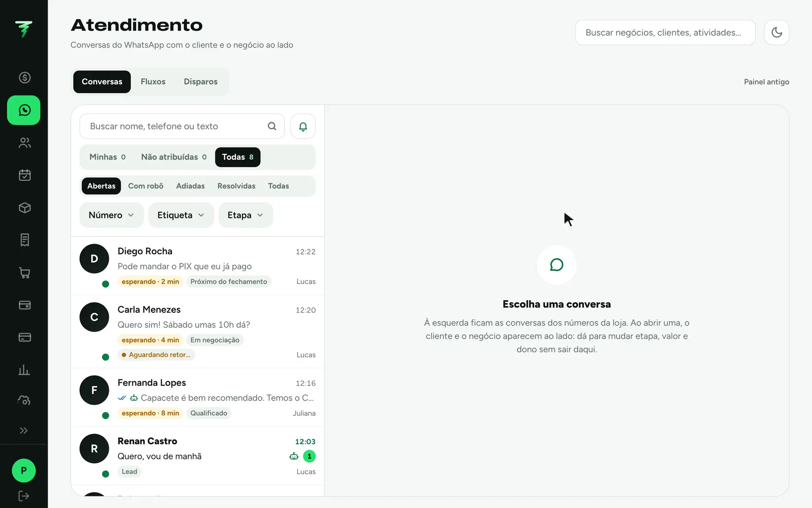Screen dimensions: 812x508
Task: Open the clients people icon in sidebar
Action: 24,142
